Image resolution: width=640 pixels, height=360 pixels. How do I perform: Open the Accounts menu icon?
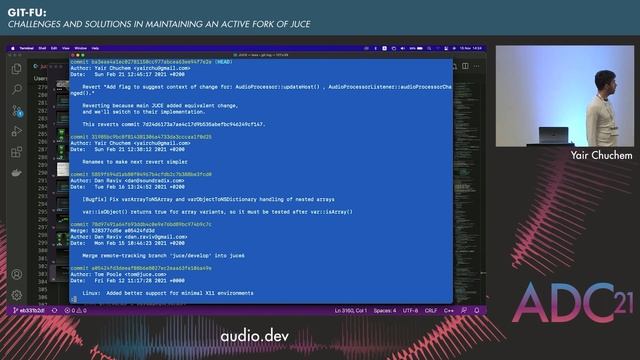(x=17, y=274)
